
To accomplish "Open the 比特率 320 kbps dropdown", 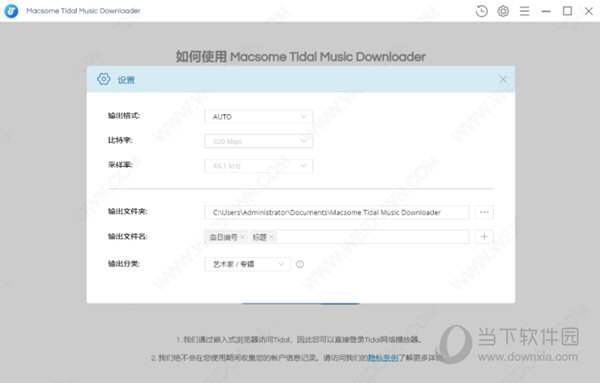I will [259, 141].
